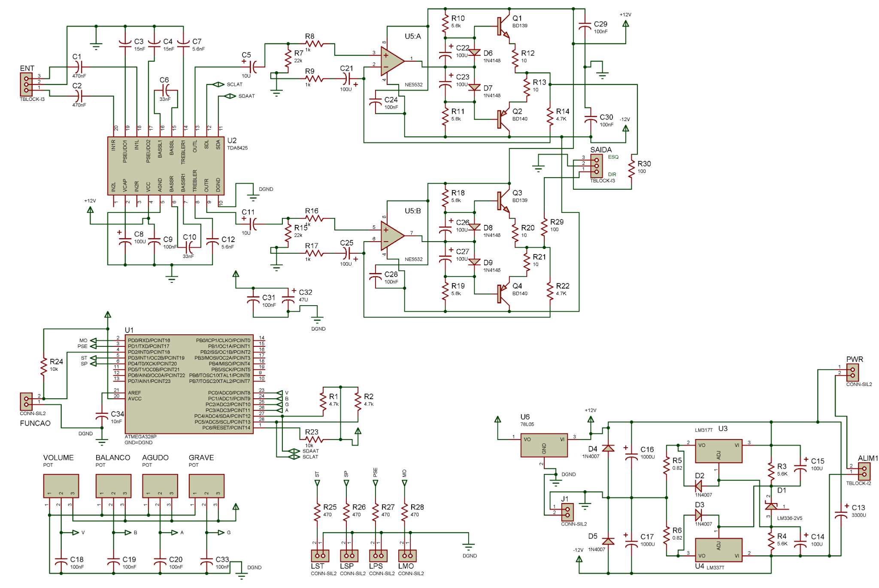Click resistor R23 10k symbol
The width and height of the screenshot is (879, 588).
coord(314,439)
